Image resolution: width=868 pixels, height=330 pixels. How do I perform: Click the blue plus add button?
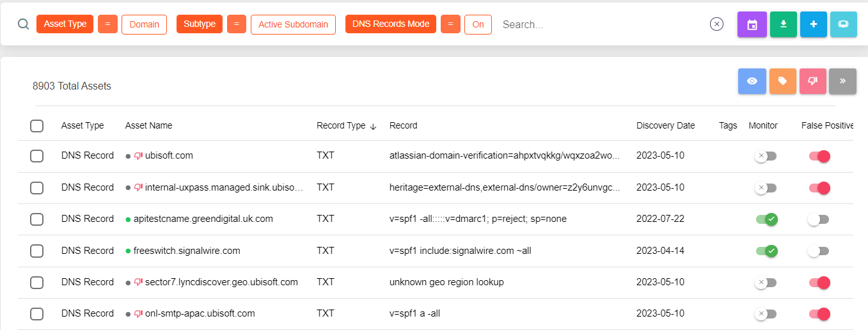point(813,24)
